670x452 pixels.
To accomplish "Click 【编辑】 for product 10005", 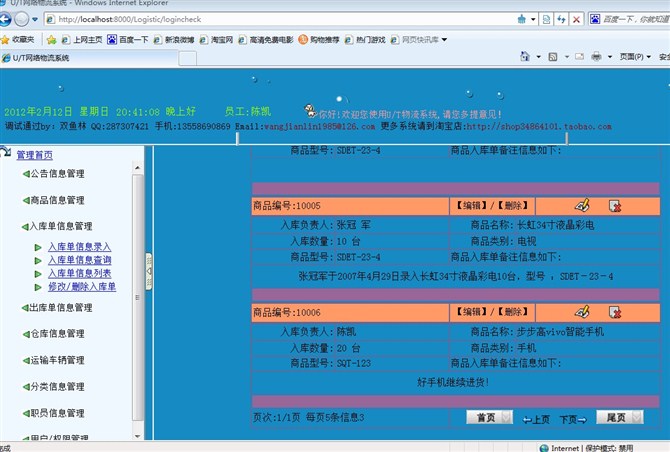I will [472, 205].
